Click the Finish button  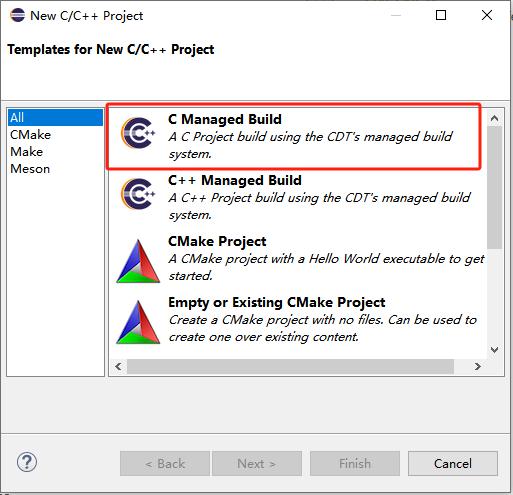coord(355,463)
